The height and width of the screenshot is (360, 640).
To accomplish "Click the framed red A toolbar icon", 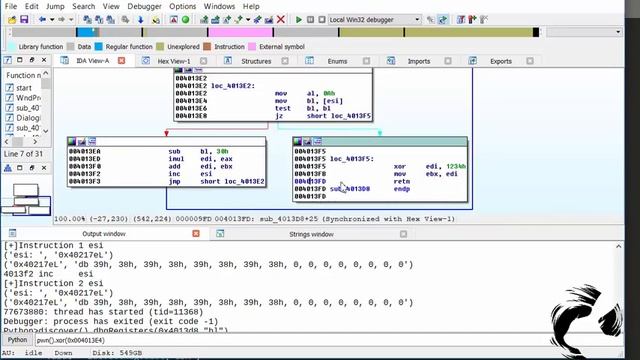I will click(x=173, y=19).
